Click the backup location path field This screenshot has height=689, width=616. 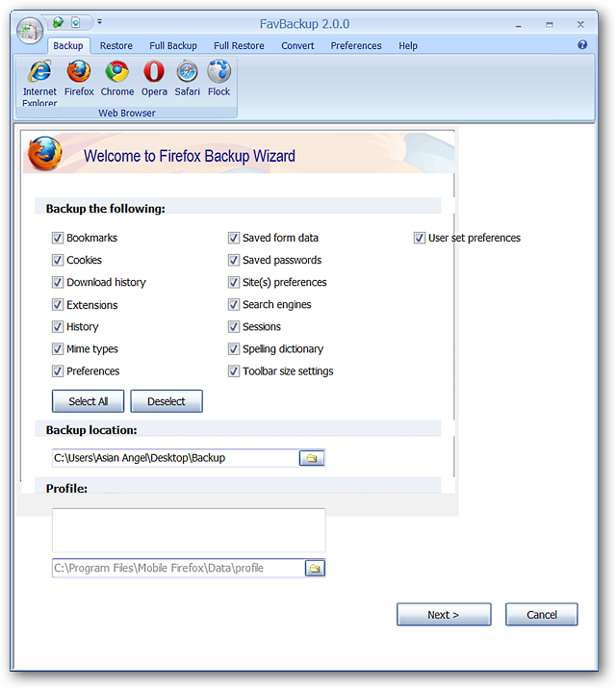[176, 458]
